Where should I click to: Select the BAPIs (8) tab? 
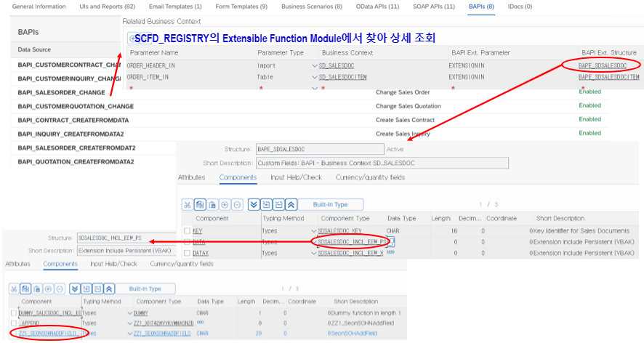click(481, 7)
